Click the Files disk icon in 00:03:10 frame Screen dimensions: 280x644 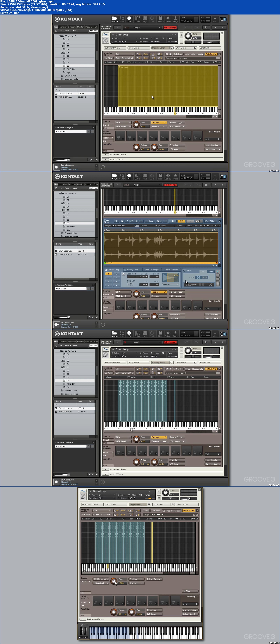160,176
